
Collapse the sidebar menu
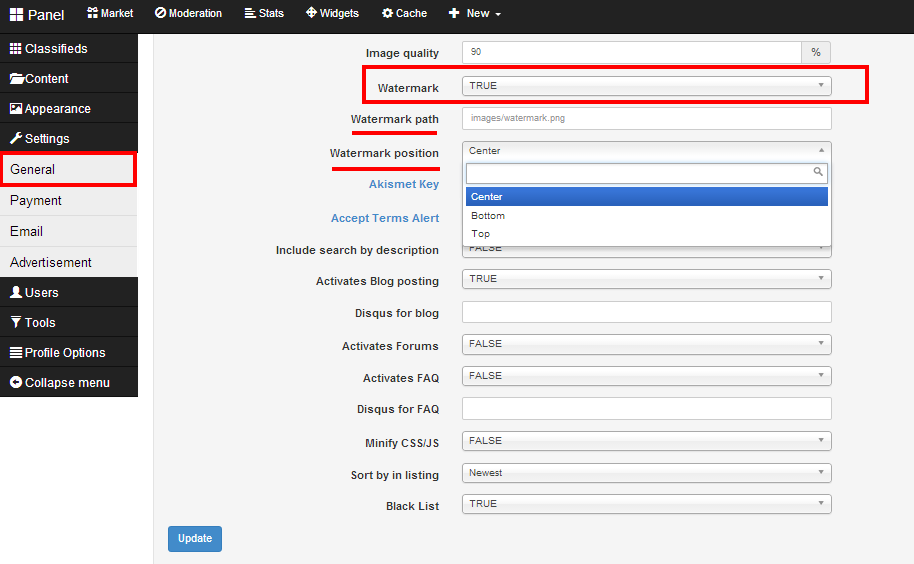[59, 382]
